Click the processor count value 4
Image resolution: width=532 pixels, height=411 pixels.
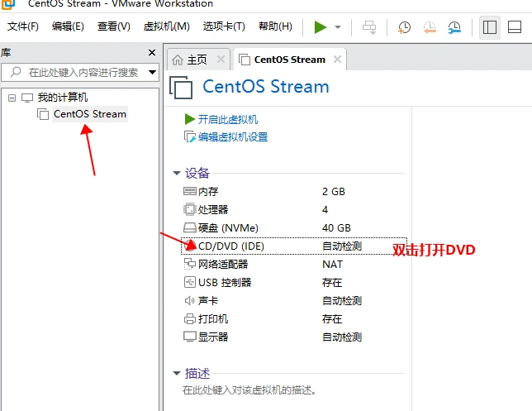[x=325, y=209]
